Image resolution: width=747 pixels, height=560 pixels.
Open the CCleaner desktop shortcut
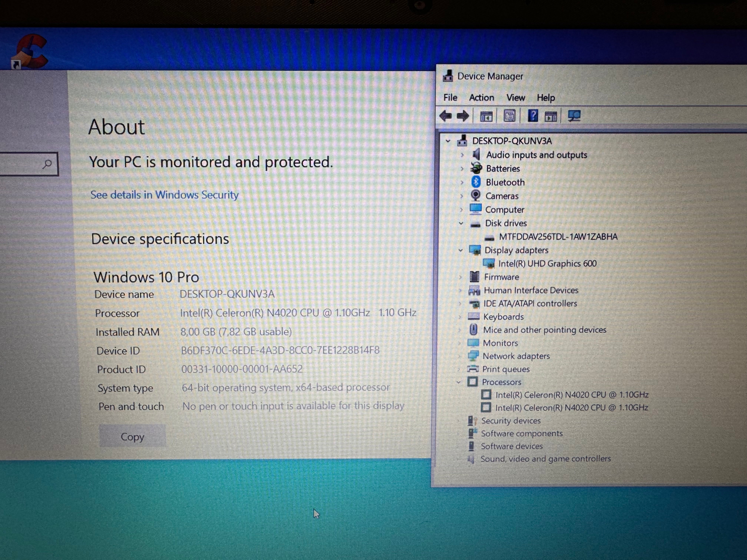30,51
